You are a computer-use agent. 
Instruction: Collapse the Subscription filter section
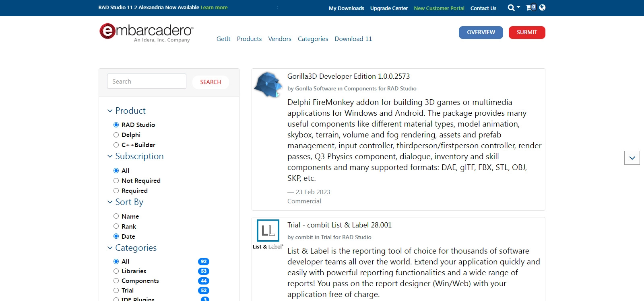[110, 156]
